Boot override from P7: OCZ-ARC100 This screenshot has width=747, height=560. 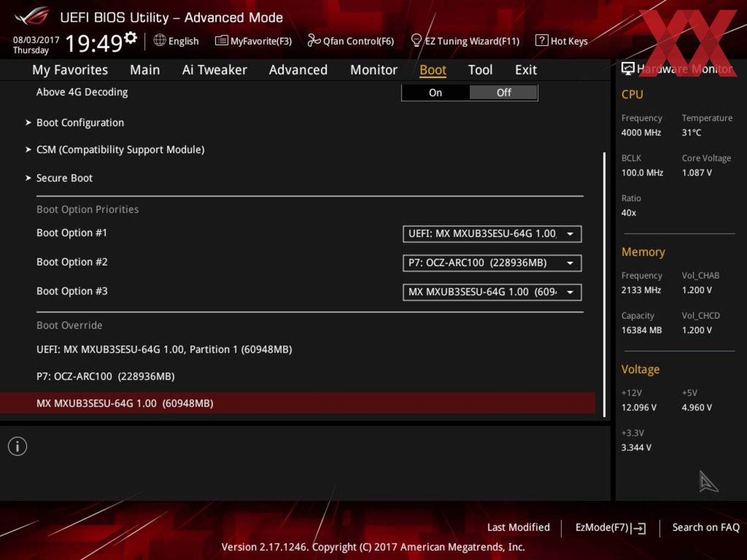coord(105,376)
